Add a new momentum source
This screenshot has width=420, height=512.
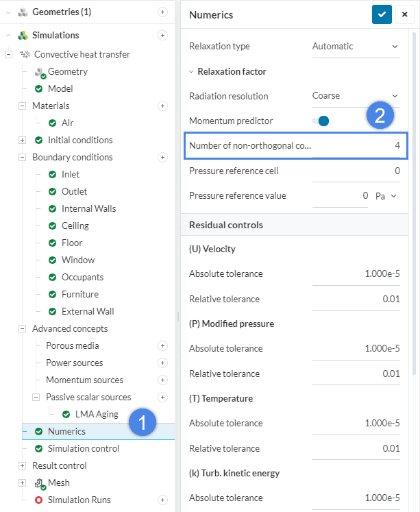point(162,380)
